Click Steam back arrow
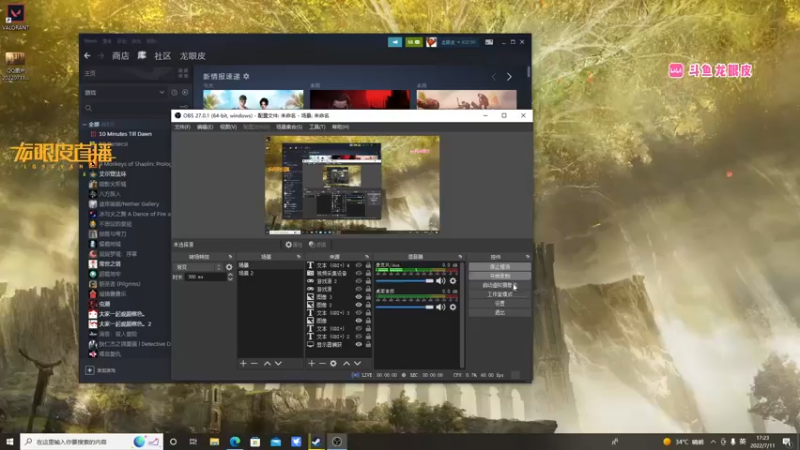 (87, 56)
